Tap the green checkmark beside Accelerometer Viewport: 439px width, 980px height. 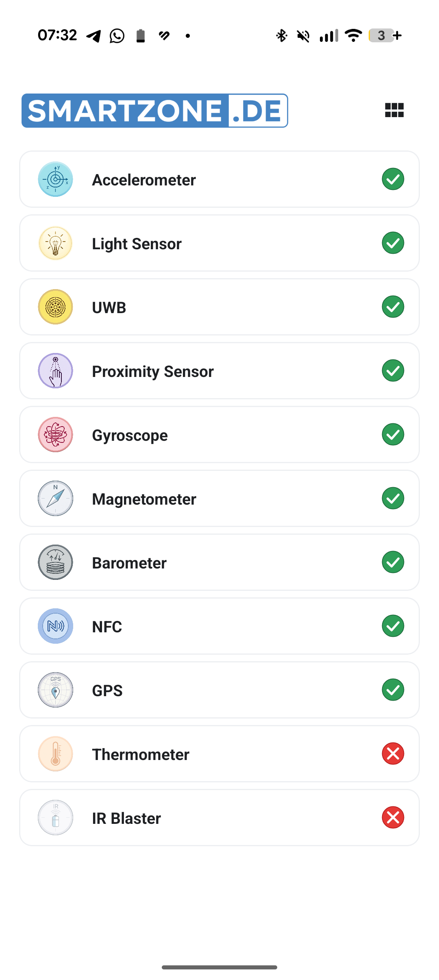pyautogui.click(x=393, y=179)
